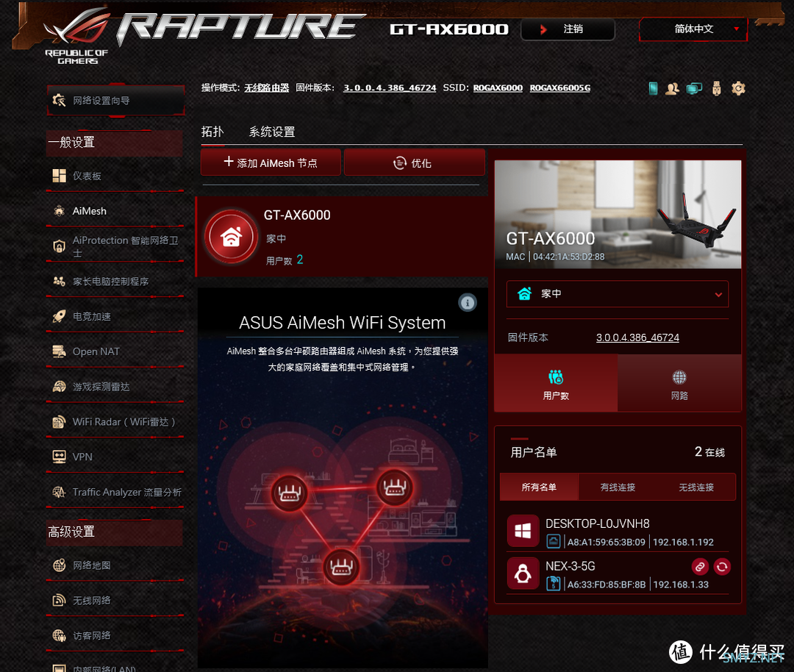
Task: Click the 添加 AiMesh 节点 button
Action: coord(271,162)
